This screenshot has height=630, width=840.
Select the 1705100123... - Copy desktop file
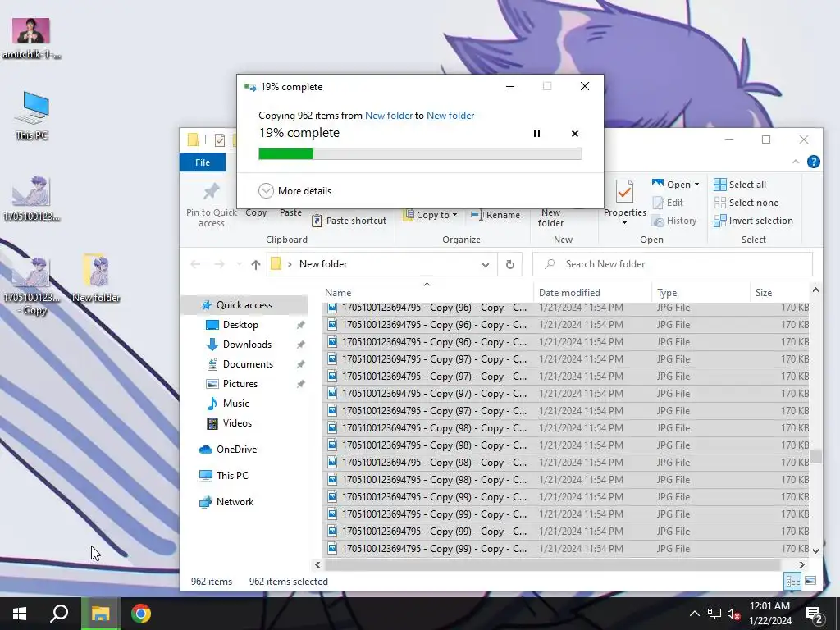(x=31, y=285)
